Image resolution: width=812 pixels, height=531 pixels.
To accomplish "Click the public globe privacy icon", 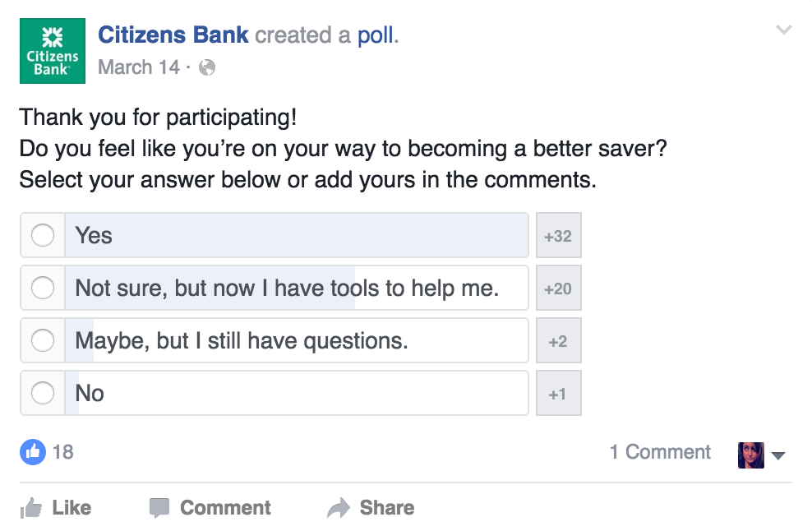I will (207, 67).
